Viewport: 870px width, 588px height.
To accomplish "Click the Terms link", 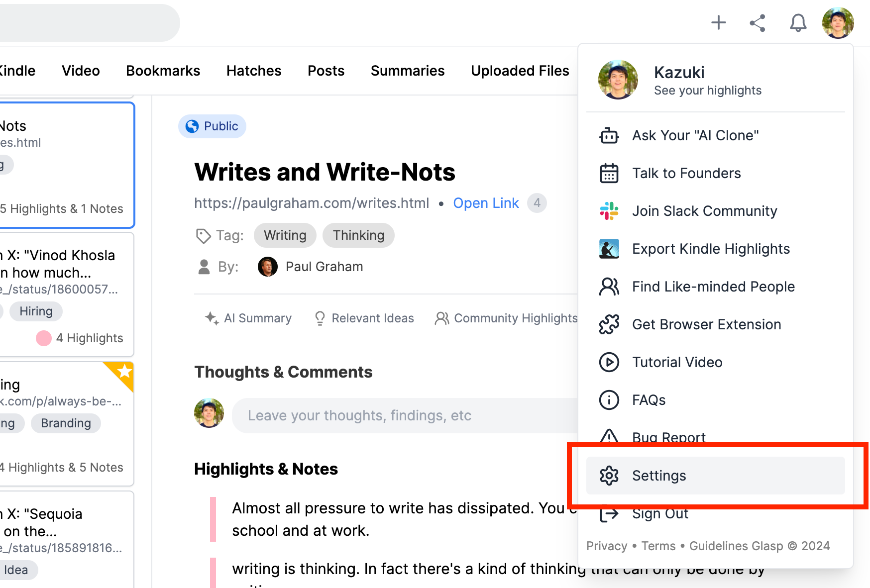I will [x=658, y=546].
